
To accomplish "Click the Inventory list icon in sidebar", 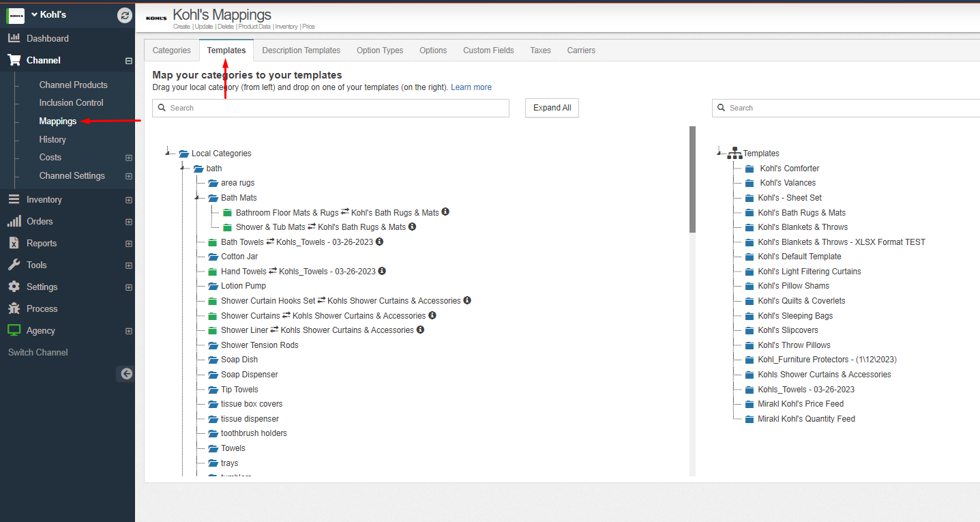I will click(14, 199).
